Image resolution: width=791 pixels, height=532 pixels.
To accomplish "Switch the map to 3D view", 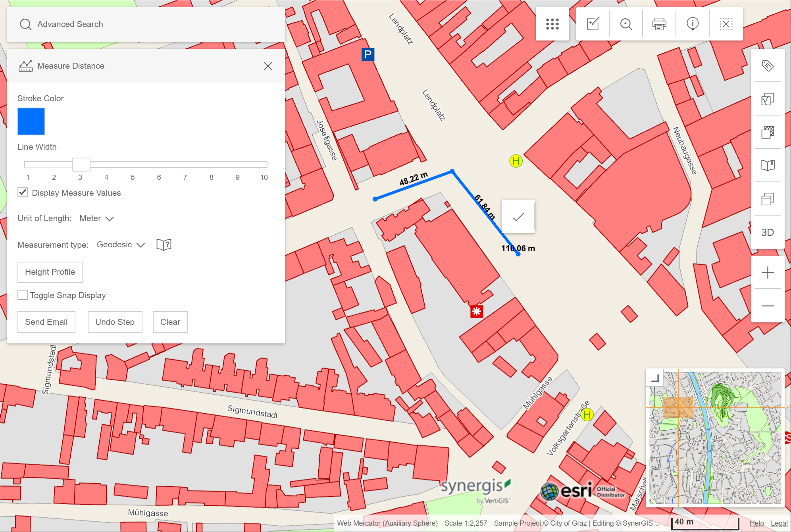I will tap(767, 232).
